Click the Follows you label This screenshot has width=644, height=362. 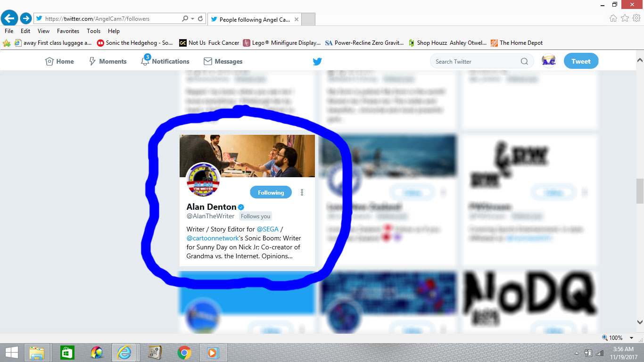[256, 216]
